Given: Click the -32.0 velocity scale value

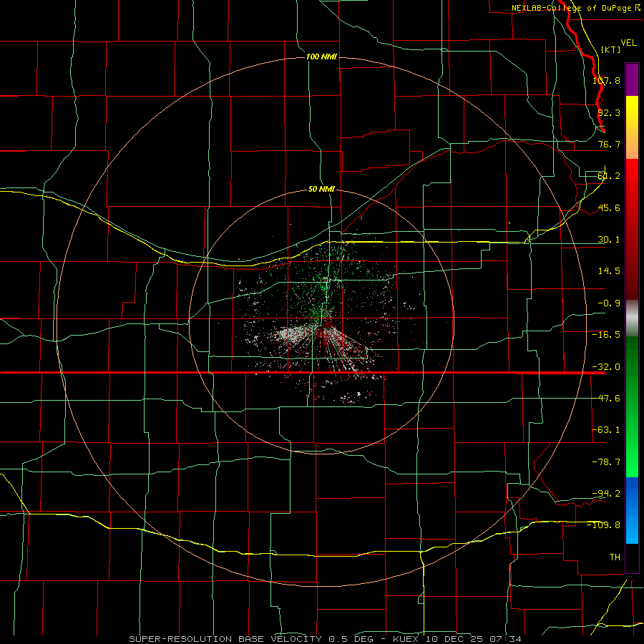Looking at the screenshot, I should [606, 367].
